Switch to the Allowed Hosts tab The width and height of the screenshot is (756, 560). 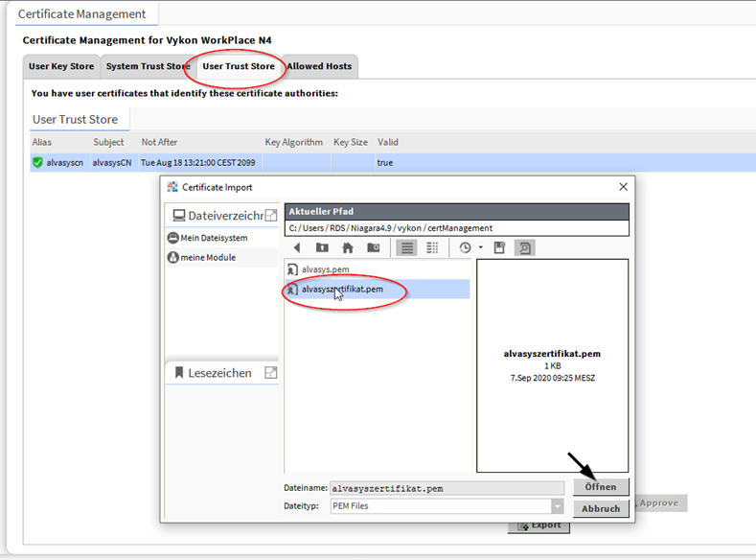tap(319, 66)
